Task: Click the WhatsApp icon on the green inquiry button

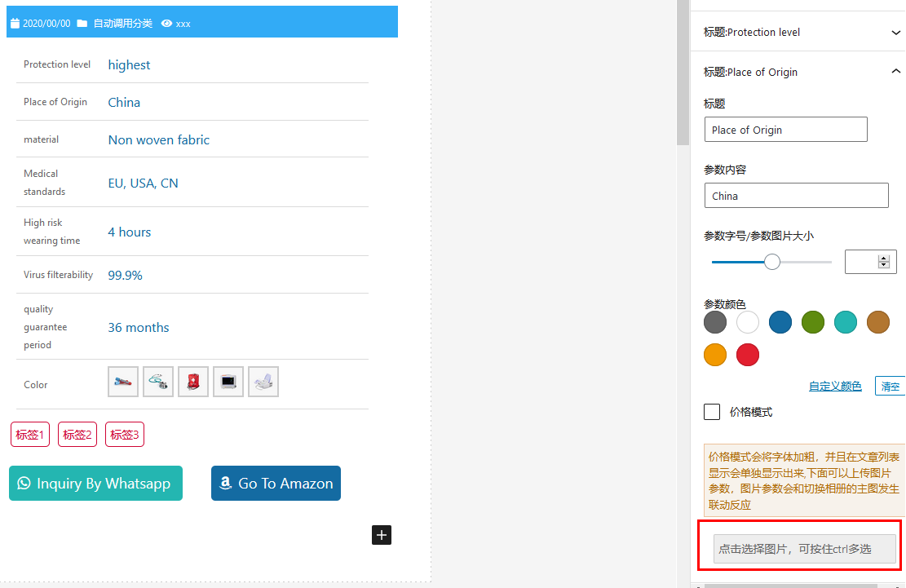Action: pos(25,483)
